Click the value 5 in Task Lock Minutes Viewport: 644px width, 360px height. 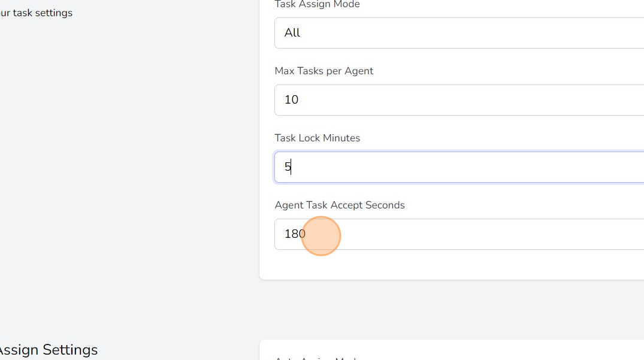pos(286,167)
